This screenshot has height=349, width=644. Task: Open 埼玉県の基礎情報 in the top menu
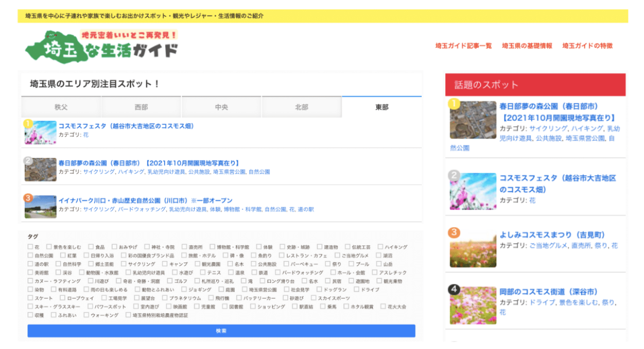[526, 46]
